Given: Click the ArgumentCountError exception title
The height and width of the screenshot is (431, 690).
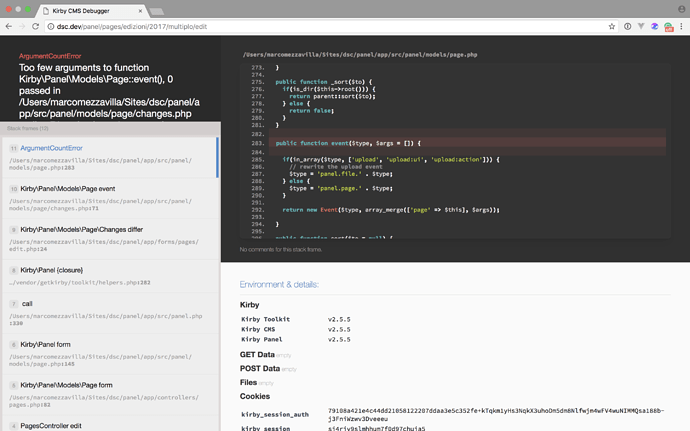Looking at the screenshot, I should point(50,56).
